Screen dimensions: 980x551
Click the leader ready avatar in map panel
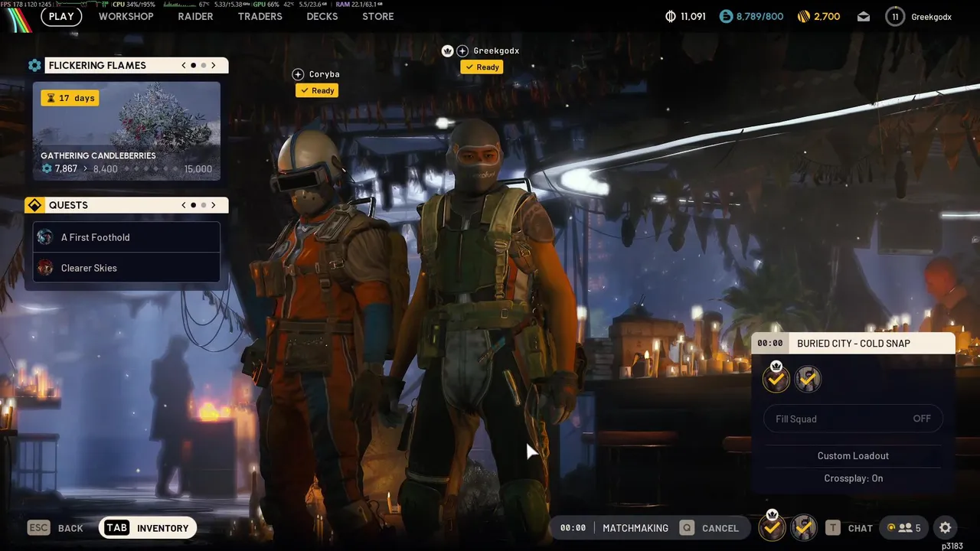(x=776, y=379)
